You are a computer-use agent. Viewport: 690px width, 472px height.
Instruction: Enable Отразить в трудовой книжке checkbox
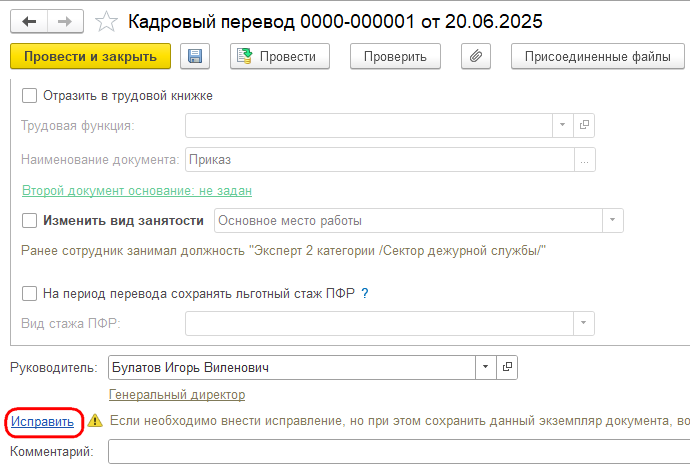pyautogui.click(x=29, y=95)
